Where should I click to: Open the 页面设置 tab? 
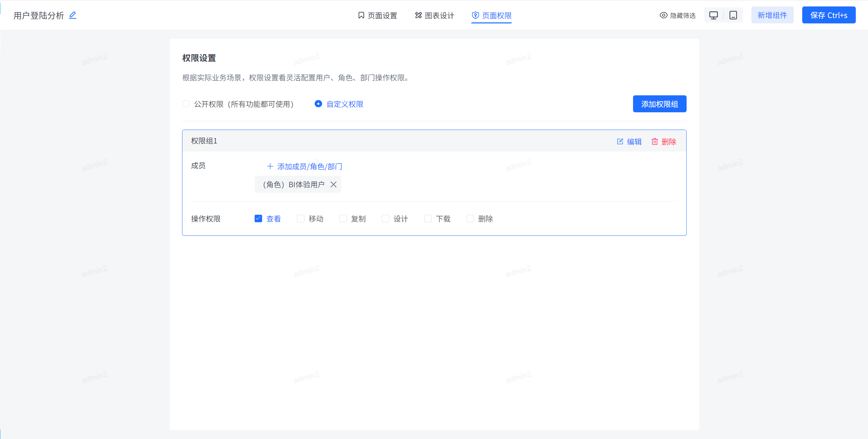pos(377,15)
